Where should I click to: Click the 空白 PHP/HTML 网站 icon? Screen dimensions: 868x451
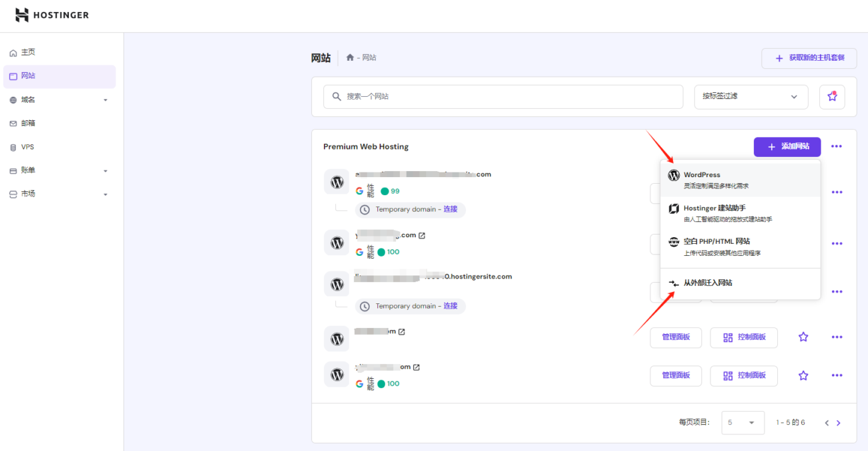674,241
